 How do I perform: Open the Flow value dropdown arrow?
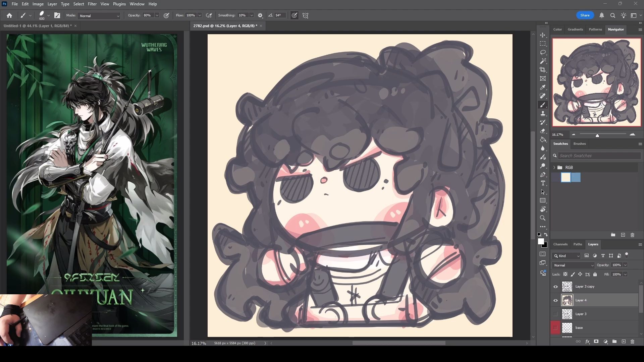click(x=200, y=15)
